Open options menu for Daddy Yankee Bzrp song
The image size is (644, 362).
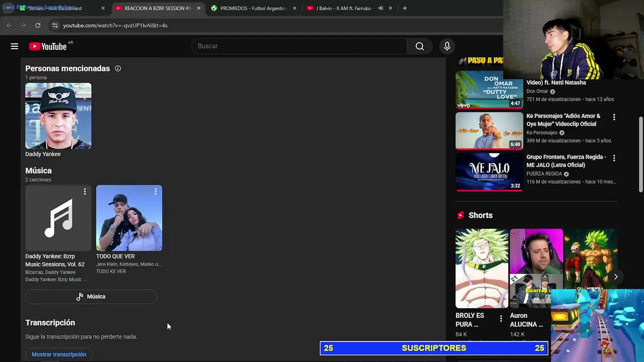click(85, 192)
